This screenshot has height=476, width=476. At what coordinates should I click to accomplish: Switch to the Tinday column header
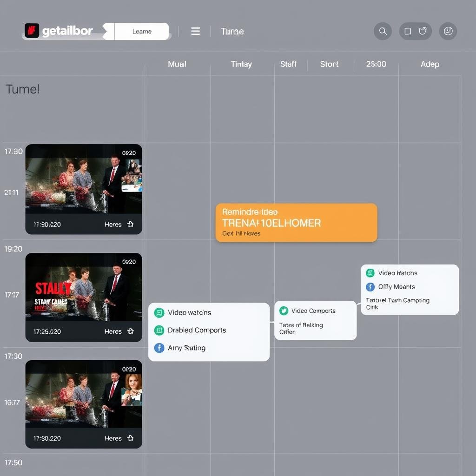(x=241, y=64)
